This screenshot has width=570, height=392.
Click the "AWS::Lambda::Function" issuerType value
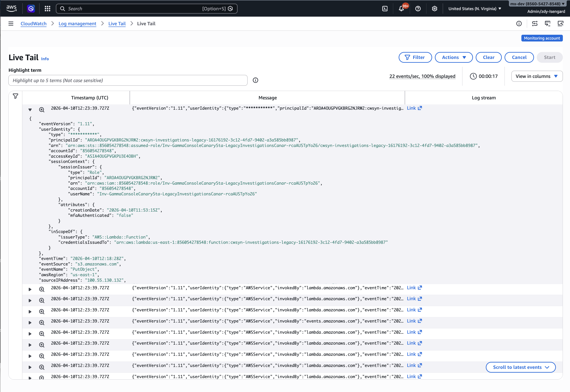point(120,237)
